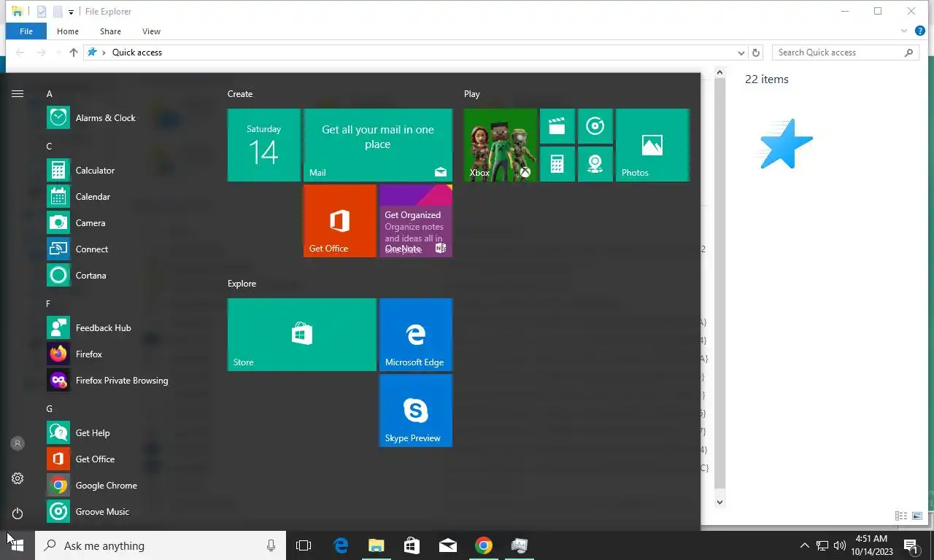Open Share ribbon tab in File Explorer
934x560 pixels.
(x=111, y=31)
